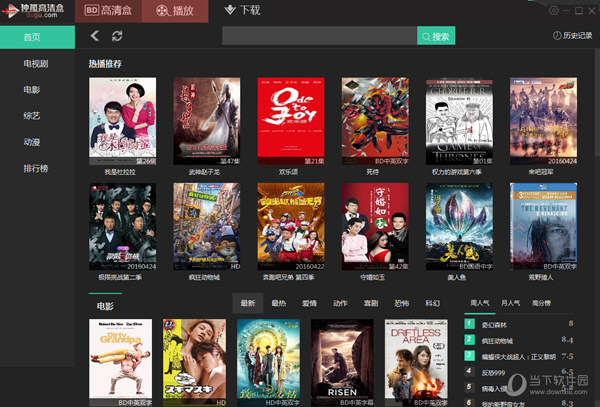Screen dimensions: 600x407
Task: Select the 爱情 movie filter tab
Action: [309, 303]
